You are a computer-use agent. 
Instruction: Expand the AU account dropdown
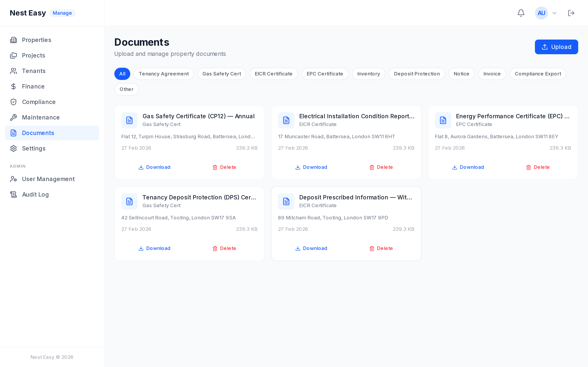point(554,13)
